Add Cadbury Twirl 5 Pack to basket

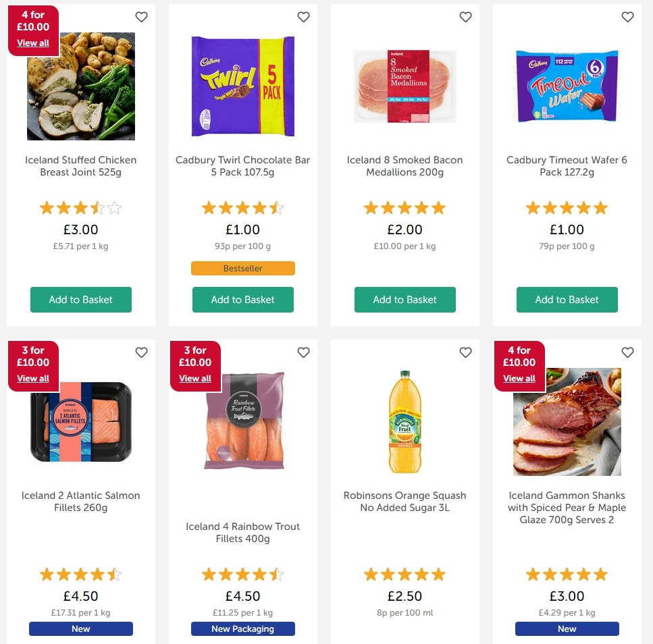pyautogui.click(x=242, y=300)
